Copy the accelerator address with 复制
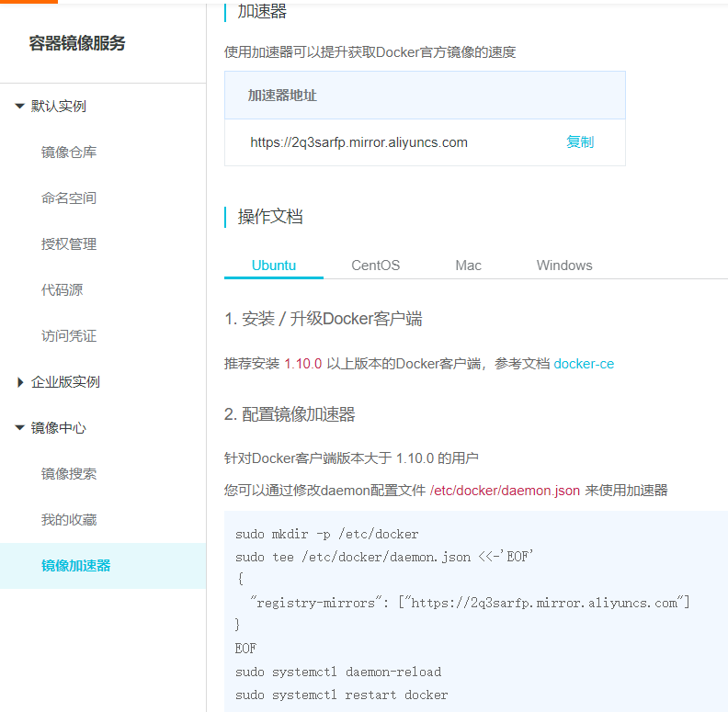This screenshot has width=728, height=712. tap(580, 142)
